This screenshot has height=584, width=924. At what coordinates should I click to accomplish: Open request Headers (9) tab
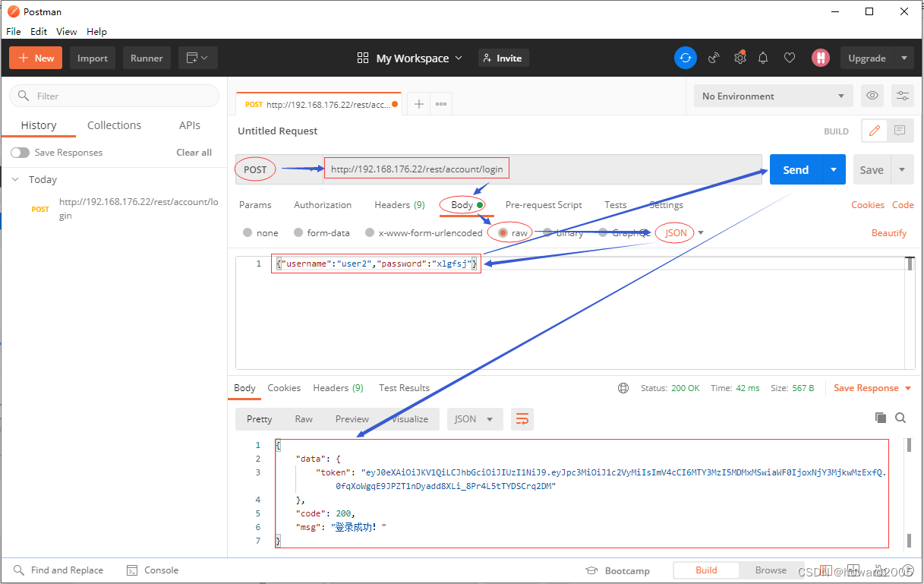pyautogui.click(x=399, y=205)
